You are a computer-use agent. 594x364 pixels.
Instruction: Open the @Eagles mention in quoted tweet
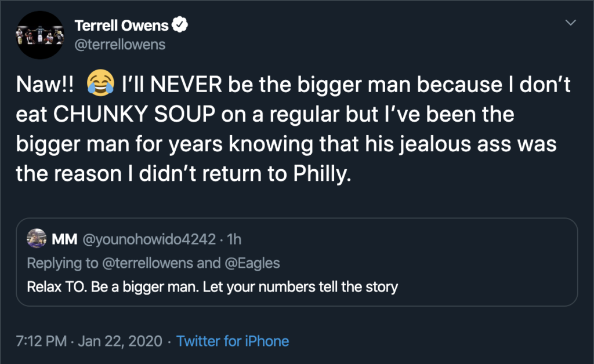click(x=252, y=263)
